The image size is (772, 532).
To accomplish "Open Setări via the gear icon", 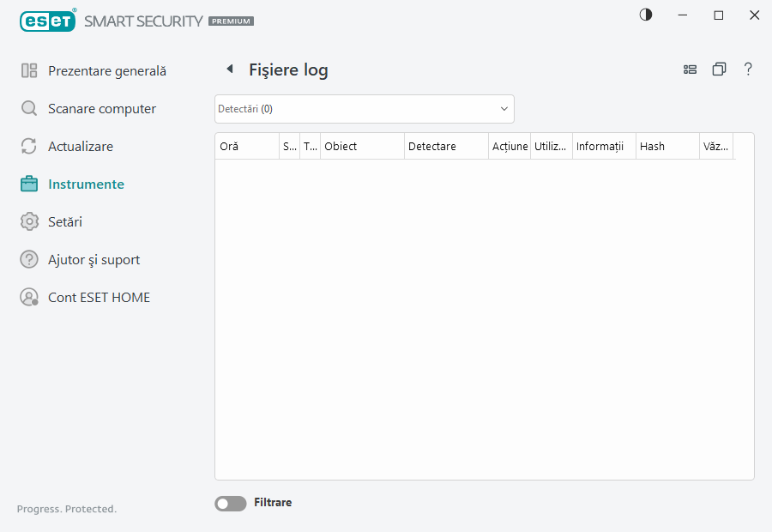I will [x=28, y=221].
